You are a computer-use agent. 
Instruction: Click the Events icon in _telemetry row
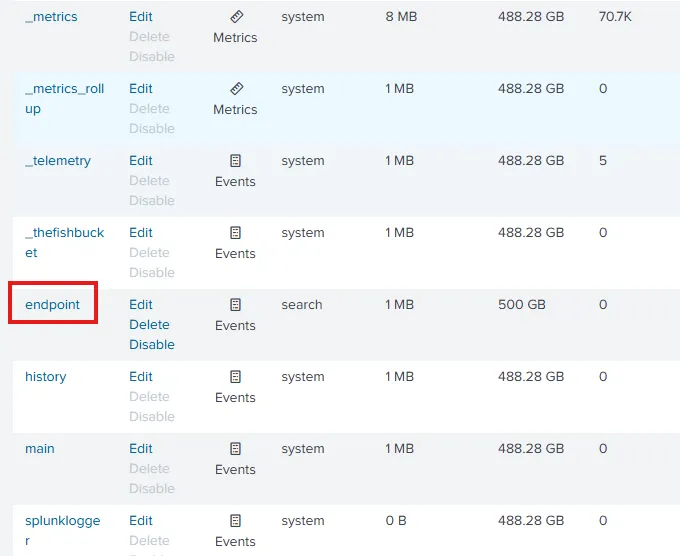click(x=236, y=161)
